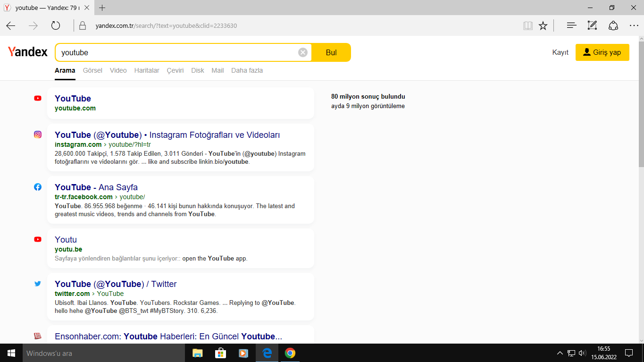The height and width of the screenshot is (362, 644).
Task: Open the Çeviri tab
Action: (x=175, y=70)
